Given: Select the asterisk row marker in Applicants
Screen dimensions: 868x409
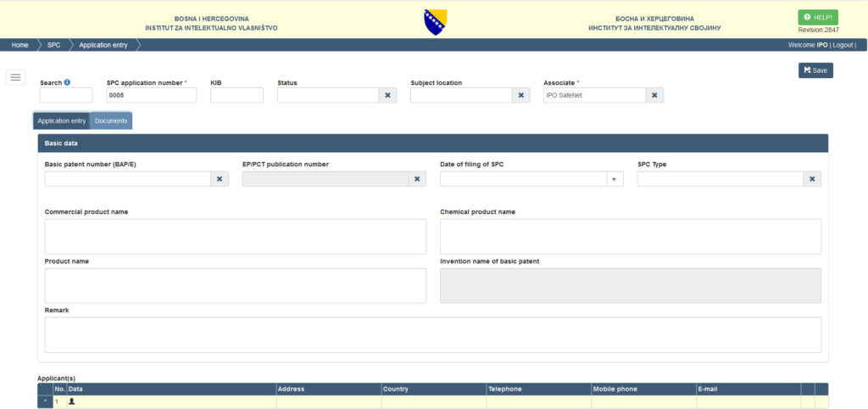Looking at the screenshot, I should tap(46, 402).
